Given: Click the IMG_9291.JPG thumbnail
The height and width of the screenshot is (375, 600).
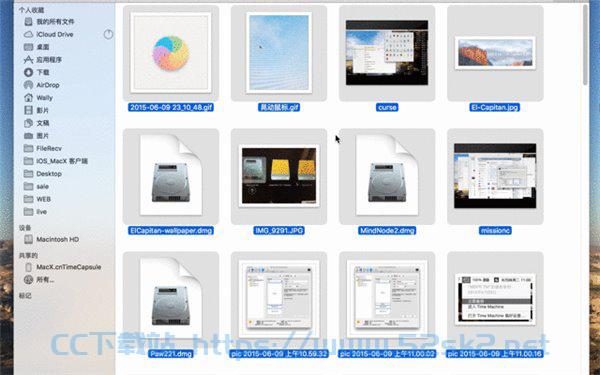Looking at the screenshot, I should 279,176.
